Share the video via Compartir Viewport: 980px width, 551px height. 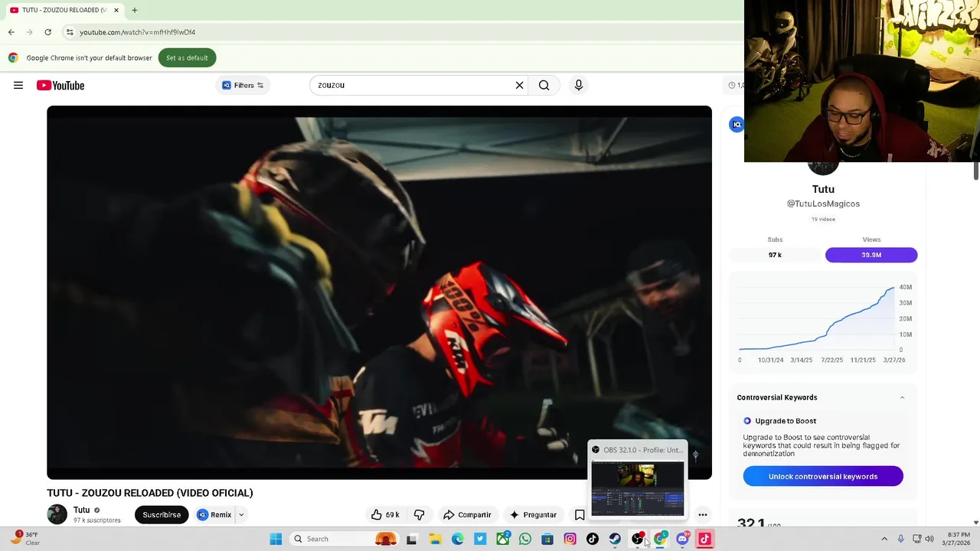pos(467,514)
